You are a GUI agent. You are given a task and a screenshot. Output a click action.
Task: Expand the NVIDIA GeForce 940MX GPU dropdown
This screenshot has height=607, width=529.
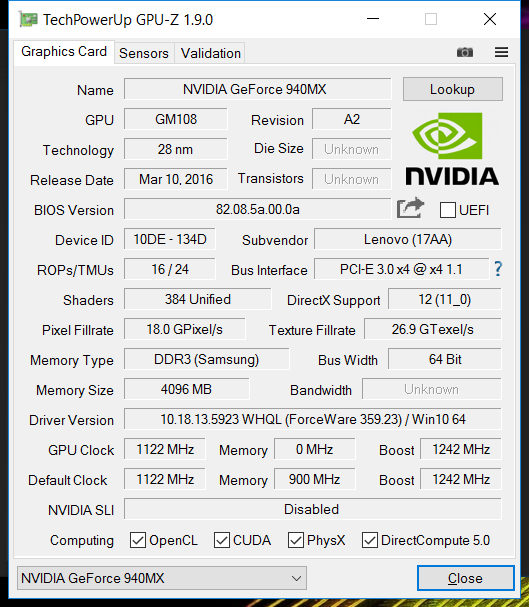(x=162, y=578)
